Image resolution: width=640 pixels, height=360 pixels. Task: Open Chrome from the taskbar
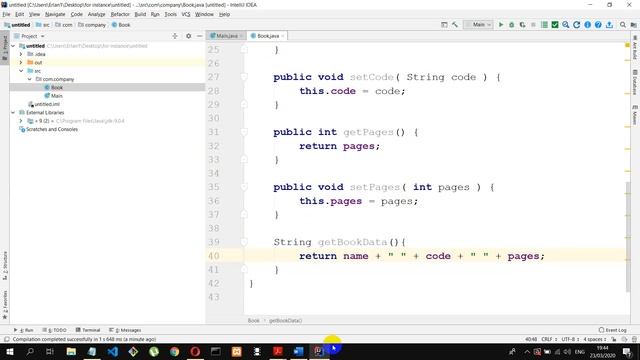tap(174, 351)
